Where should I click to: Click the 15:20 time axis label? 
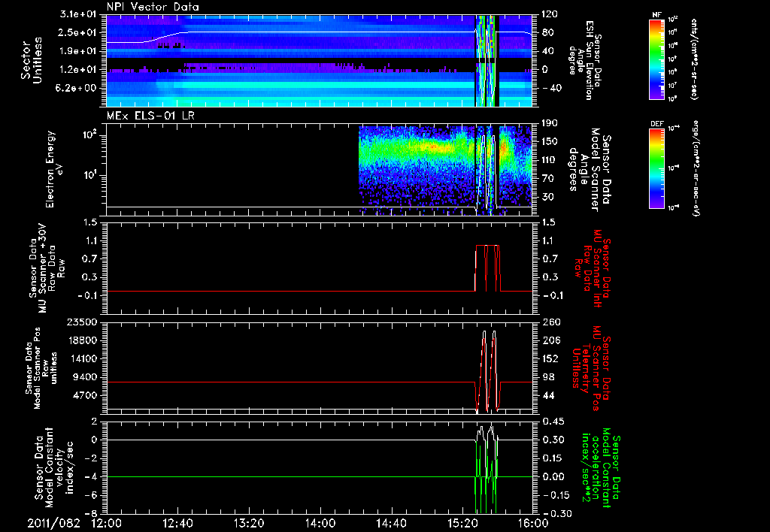tap(462, 521)
